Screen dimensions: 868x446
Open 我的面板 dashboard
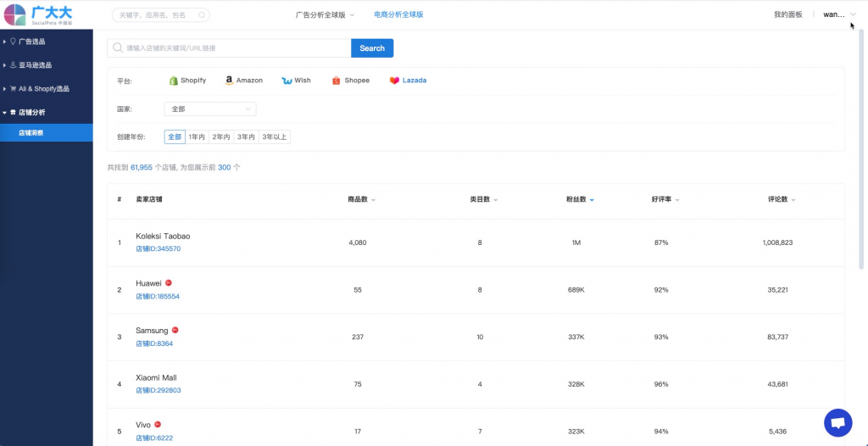(787, 15)
